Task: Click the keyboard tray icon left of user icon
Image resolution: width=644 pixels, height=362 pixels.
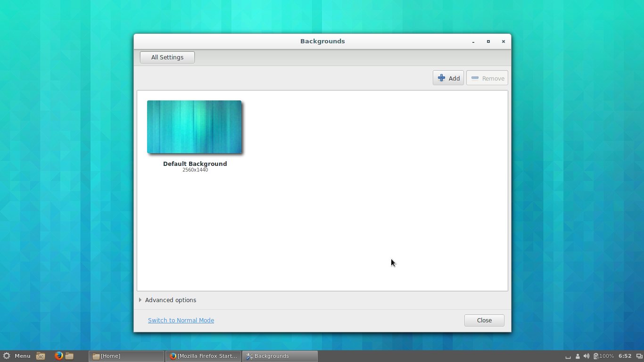Action: point(568,357)
